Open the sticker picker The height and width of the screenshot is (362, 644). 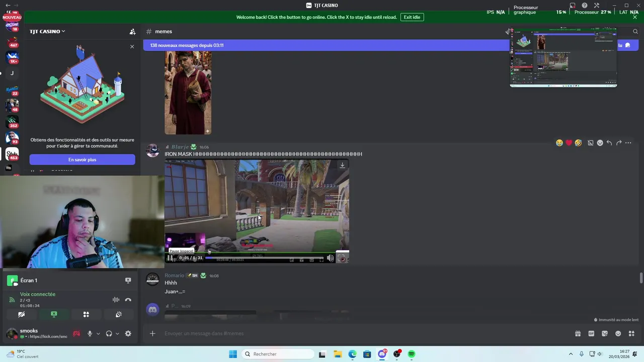(605, 333)
